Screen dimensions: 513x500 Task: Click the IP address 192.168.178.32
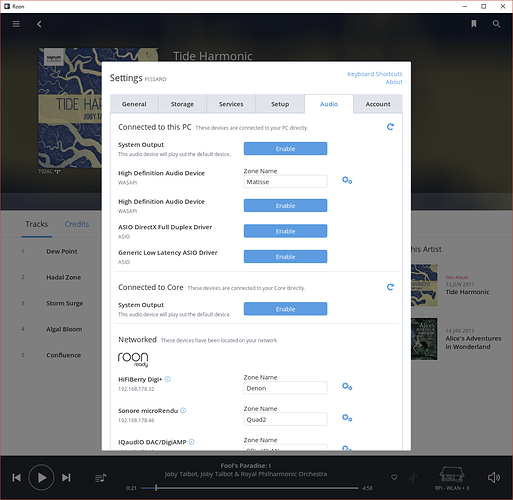click(136, 389)
